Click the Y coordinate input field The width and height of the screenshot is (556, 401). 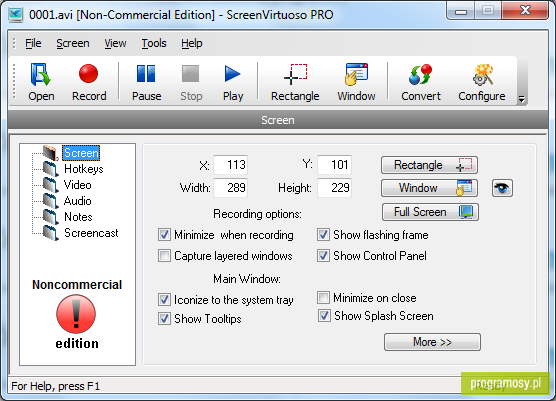(x=334, y=165)
